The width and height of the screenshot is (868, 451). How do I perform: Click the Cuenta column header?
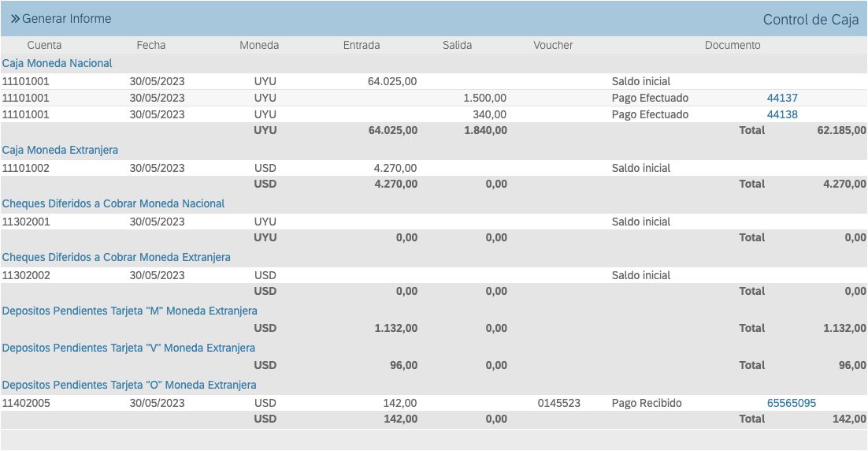pos(44,45)
